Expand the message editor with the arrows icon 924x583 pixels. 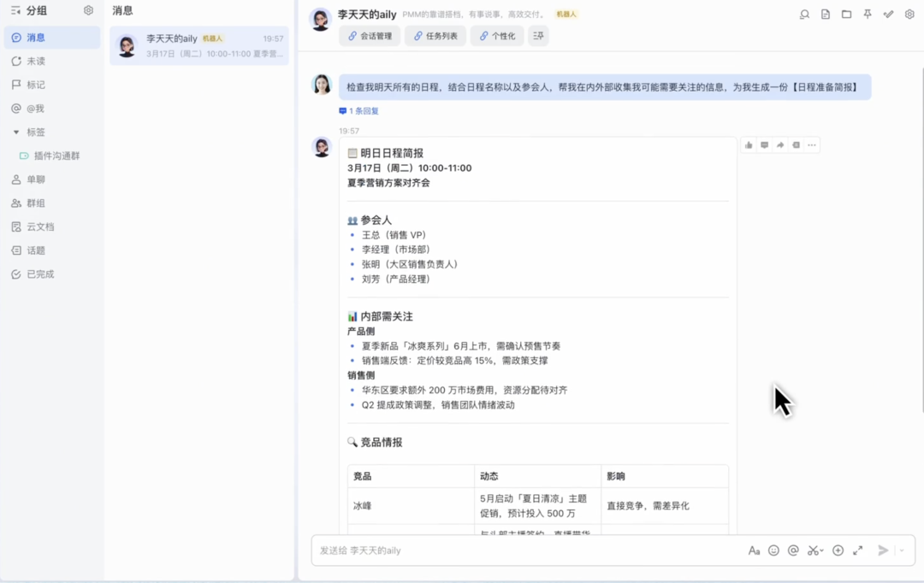[x=857, y=551]
